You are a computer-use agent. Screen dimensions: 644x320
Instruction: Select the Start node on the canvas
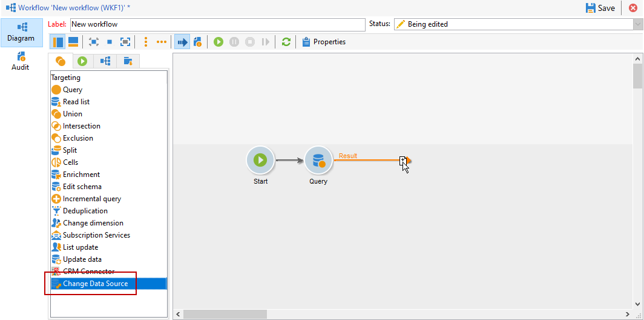pos(260,160)
